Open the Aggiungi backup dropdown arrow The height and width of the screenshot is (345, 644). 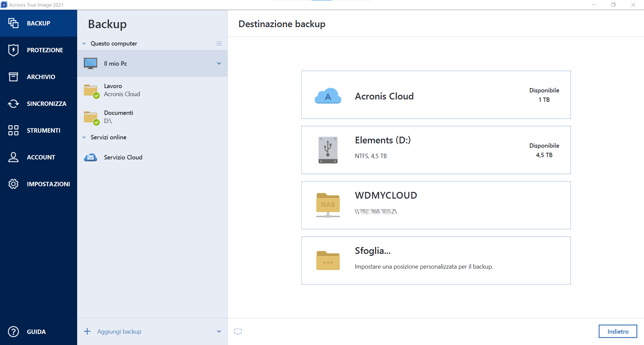[x=219, y=331]
